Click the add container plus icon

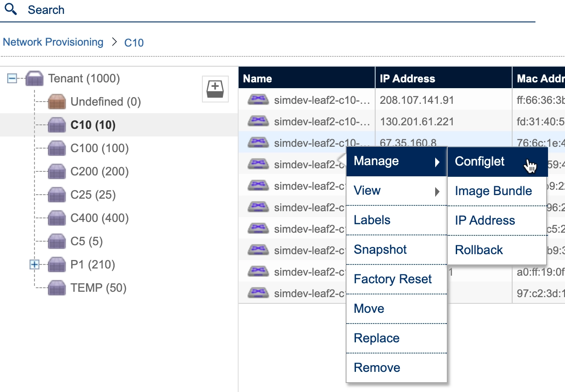[x=215, y=89]
